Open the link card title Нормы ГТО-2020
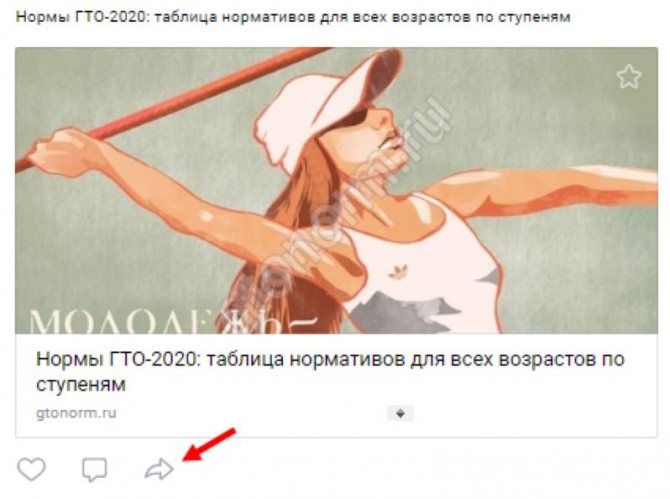 [x=330, y=372]
